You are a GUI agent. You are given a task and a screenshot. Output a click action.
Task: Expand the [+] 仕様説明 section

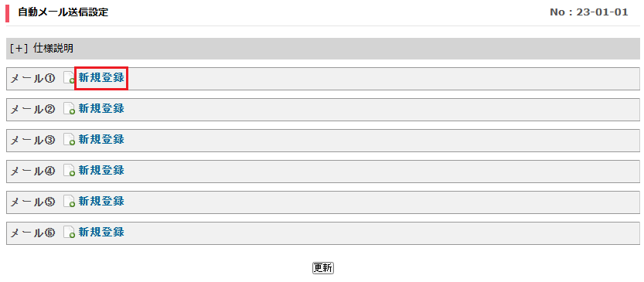(x=42, y=49)
